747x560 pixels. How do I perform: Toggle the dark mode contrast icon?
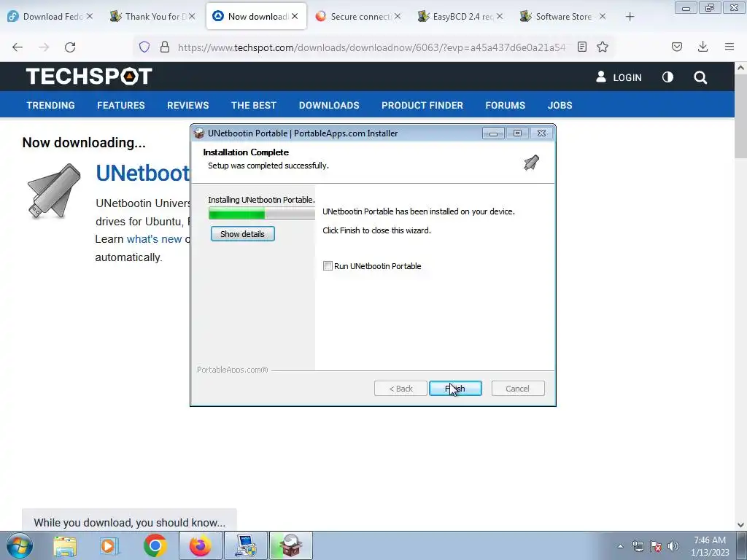pos(668,77)
